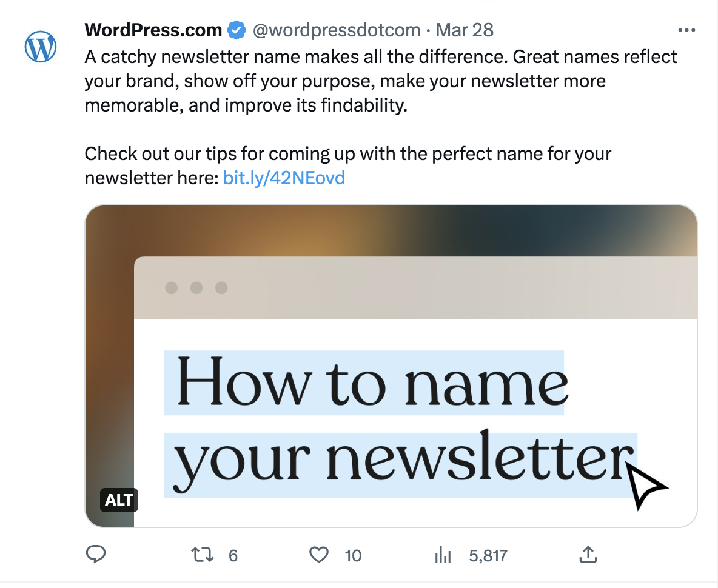
Task: Open the reply composer via the comment icon
Action: tap(96, 555)
